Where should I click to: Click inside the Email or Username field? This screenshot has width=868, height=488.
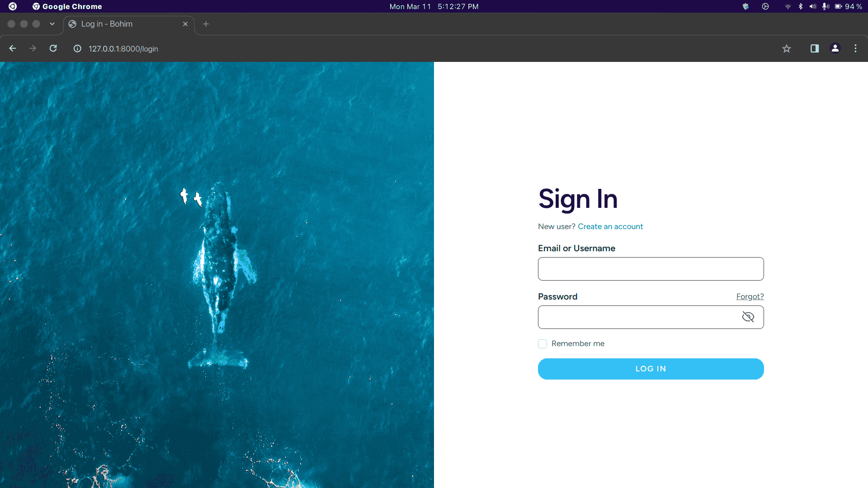coord(651,269)
